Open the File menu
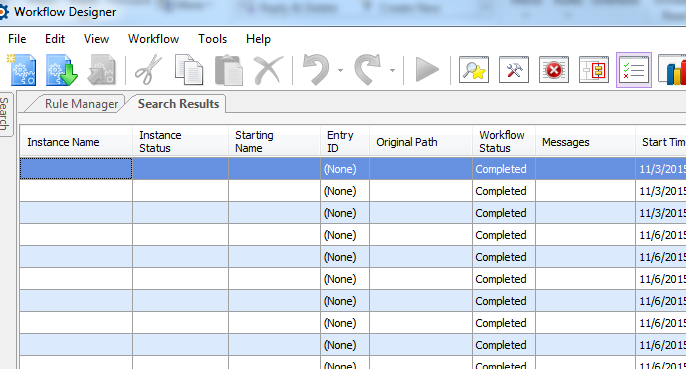The height and width of the screenshot is (369, 686). coord(17,39)
